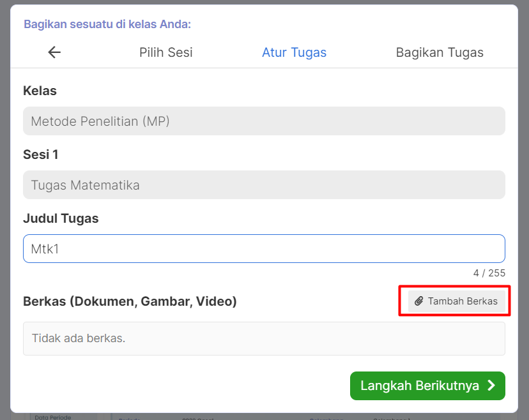Switch to the Pilih Sesi step
Screen dimensions: 529x420
(166, 52)
